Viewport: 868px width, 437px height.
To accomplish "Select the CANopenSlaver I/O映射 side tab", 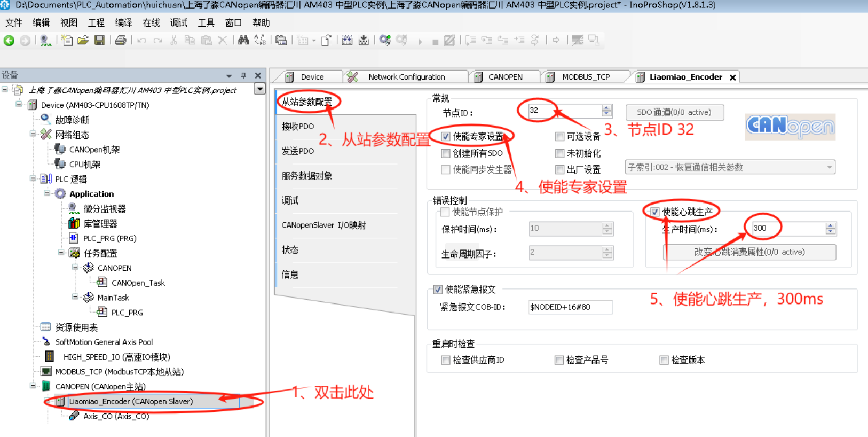I will (x=323, y=225).
